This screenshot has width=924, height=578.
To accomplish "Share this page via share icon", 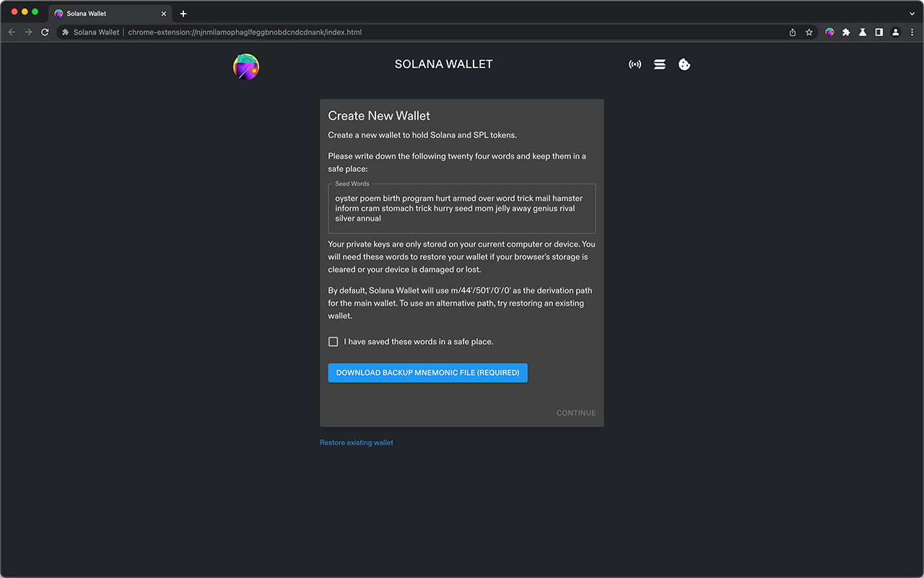I will click(x=793, y=33).
